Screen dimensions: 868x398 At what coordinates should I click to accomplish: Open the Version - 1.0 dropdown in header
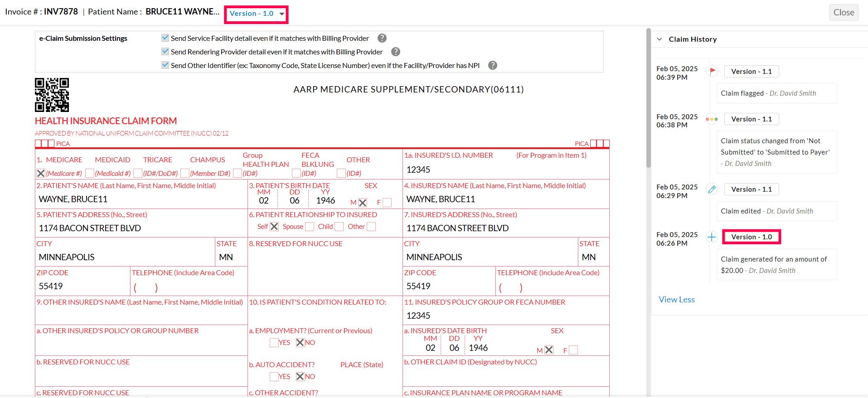[x=257, y=14]
